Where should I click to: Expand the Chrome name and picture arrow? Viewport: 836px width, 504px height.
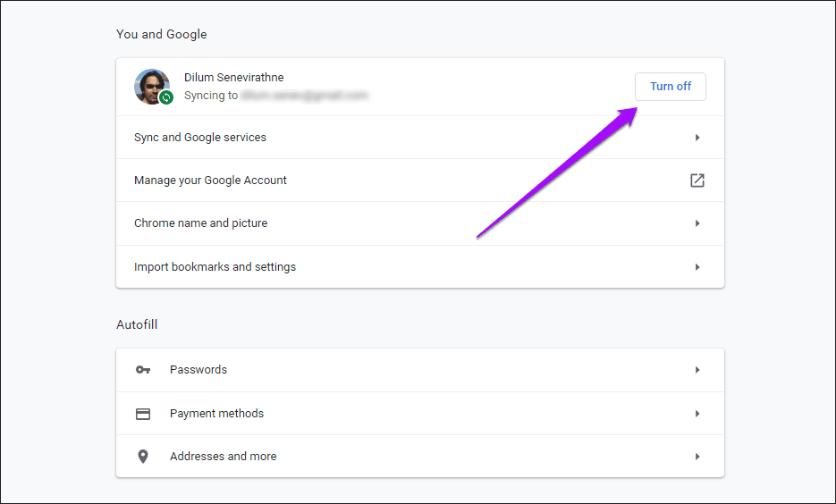coord(697,223)
